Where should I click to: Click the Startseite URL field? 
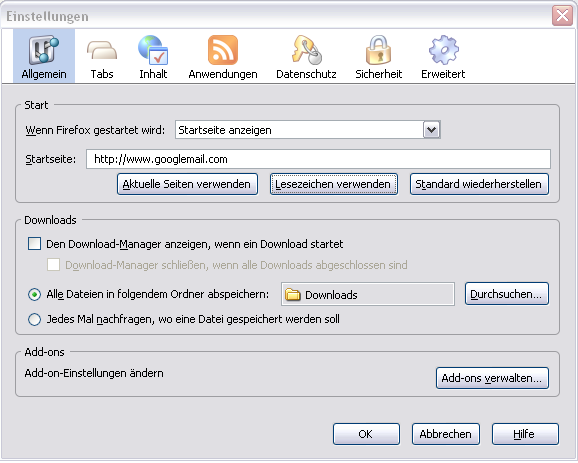[x=318, y=159]
